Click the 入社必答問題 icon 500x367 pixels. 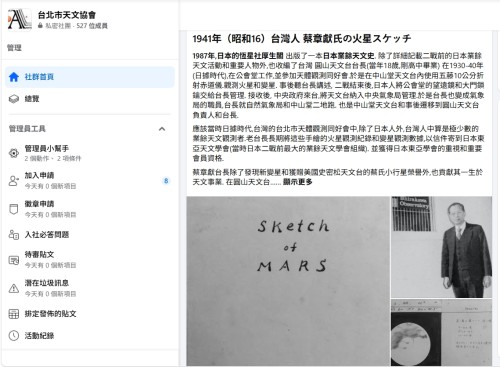pyautogui.click(x=14, y=235)
